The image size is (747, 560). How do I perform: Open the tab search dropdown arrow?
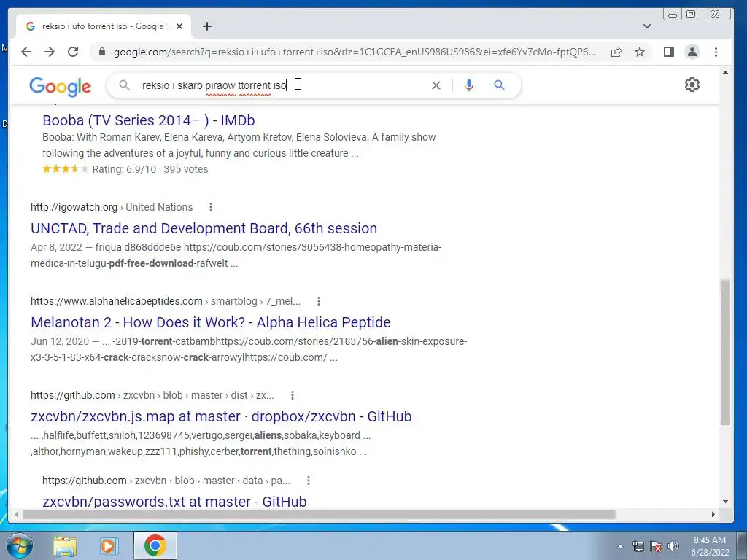coord(647,26)
